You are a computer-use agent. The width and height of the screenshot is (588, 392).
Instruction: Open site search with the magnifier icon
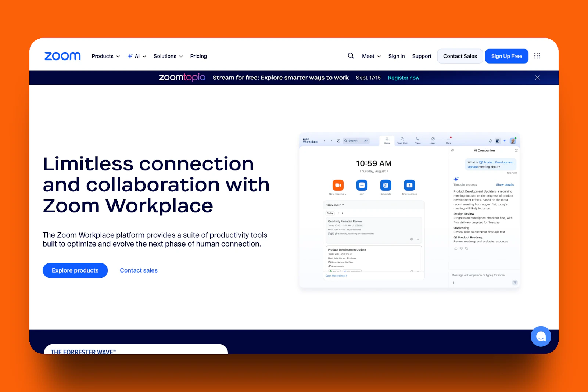pyautogui.click(x=351, y=56)
